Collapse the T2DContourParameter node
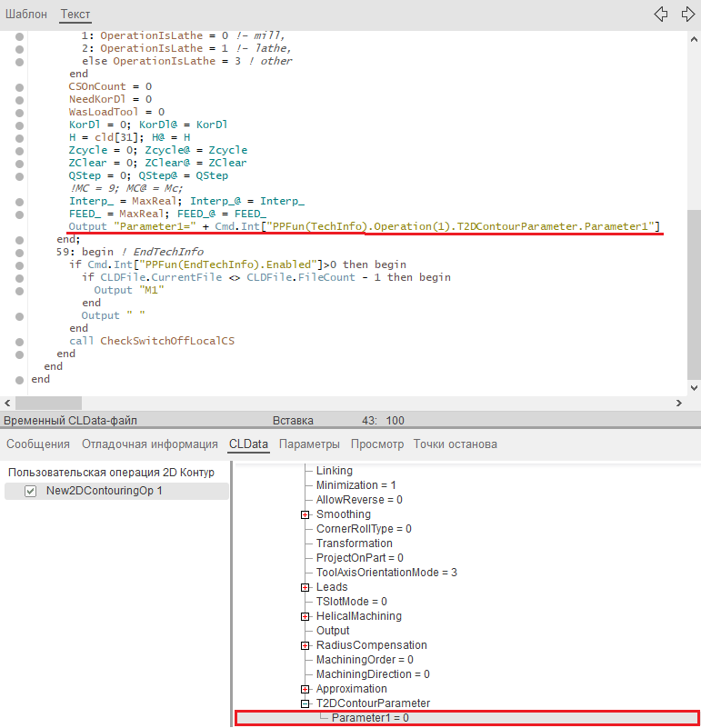Viewport: 701px width, 728px height. tap(305, 703)
